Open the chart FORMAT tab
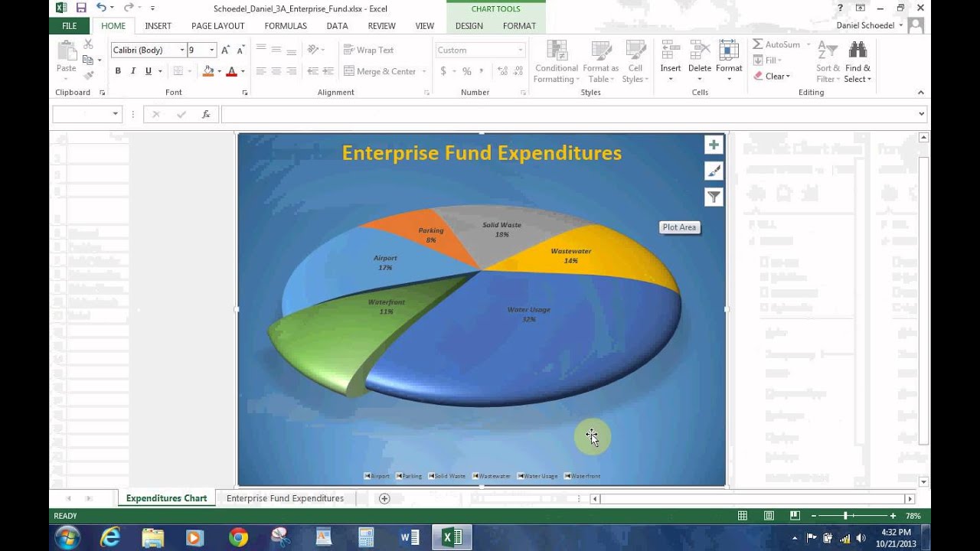 point(519,25)
